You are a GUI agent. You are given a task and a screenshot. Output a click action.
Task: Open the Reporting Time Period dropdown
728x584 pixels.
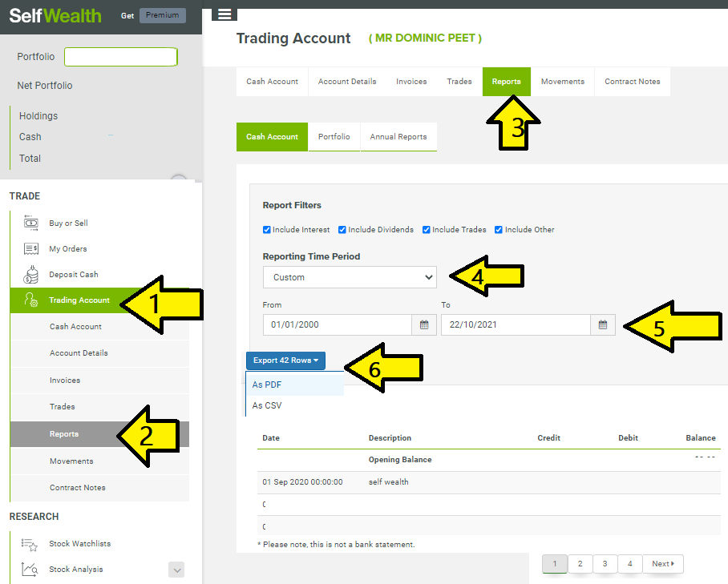tap(350, 277)
